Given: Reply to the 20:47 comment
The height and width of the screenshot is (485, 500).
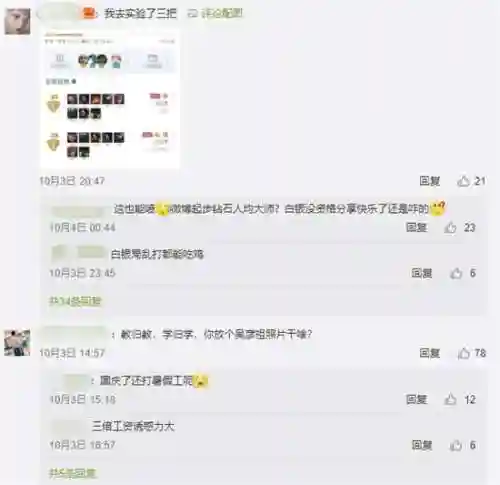Looking at the screenshot, I should click(430, 181).
